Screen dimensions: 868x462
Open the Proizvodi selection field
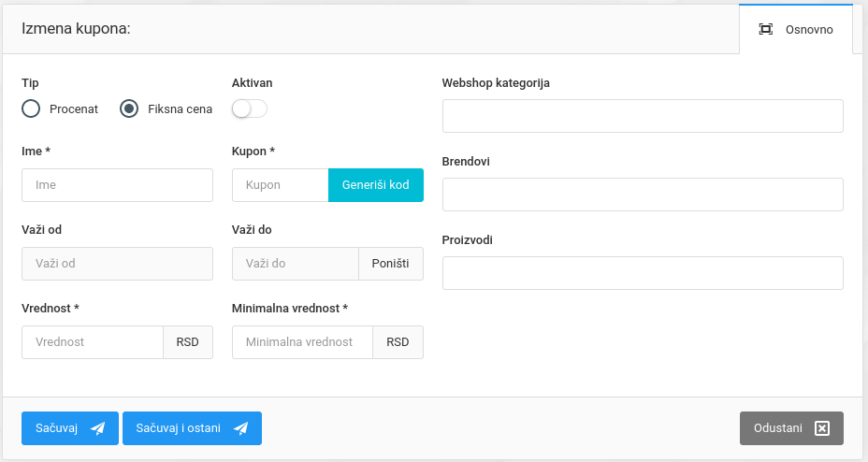click(643, 273)
